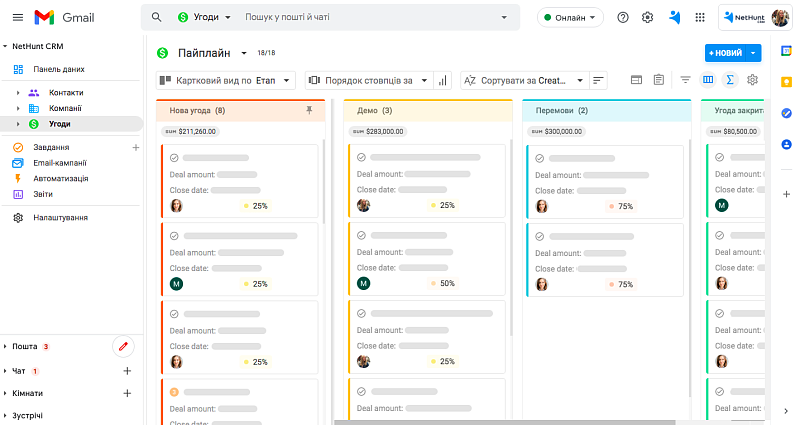800x425 pixels.
Task: Open Google Calendar in the side panel
Action: pyautogui.click(x=786, y=50)
